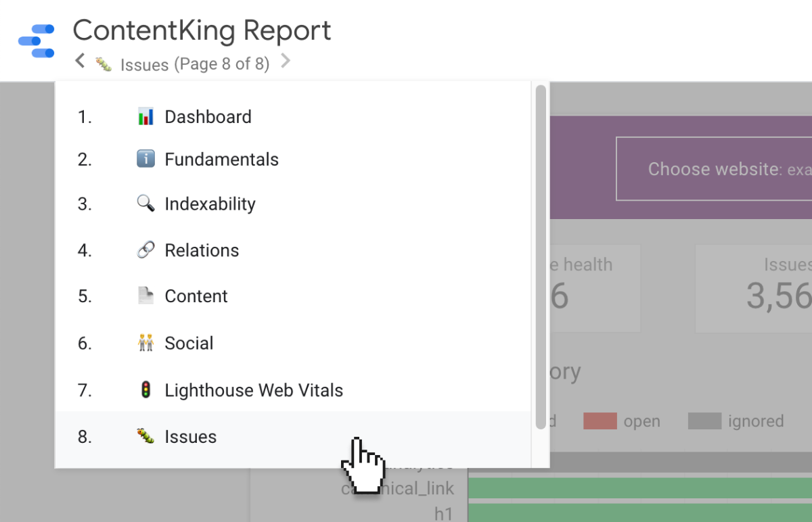Image resolution: width=812 pixels, height=522 pixels.
Task: Select Dashboard page from list
Action: point(293,116)
